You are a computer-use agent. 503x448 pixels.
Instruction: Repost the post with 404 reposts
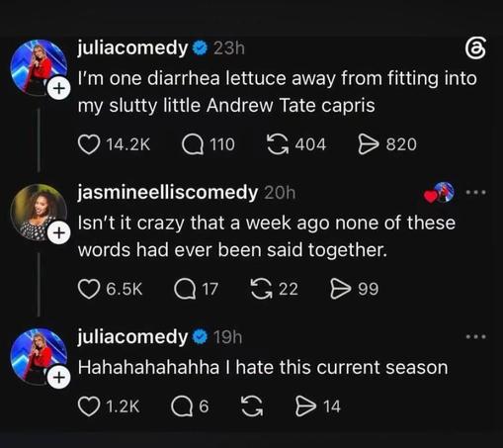278,144
